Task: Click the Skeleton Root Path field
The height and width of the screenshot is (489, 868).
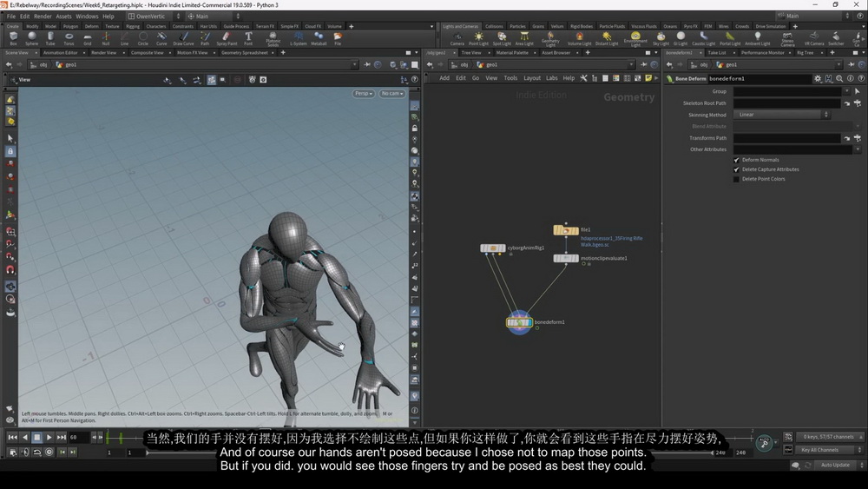Action: (x=786, y=103)
